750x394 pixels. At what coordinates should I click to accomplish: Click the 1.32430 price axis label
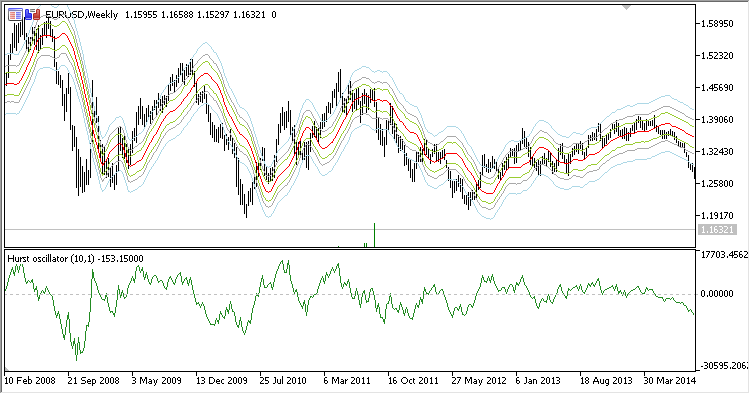(717, 152)
